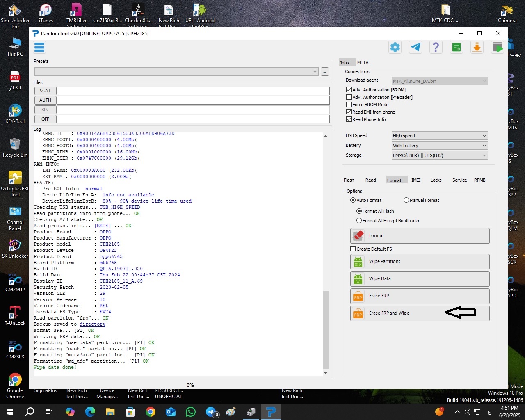
Task: Open Telegram from the taskbar
Action: click(211, 412)
